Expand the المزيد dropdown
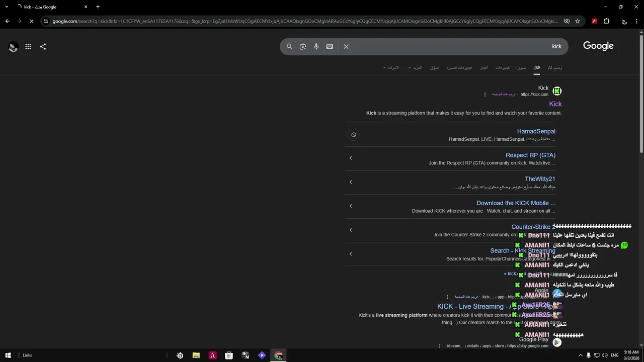Screen dimensions: 644x362 (x=416, y=67)
